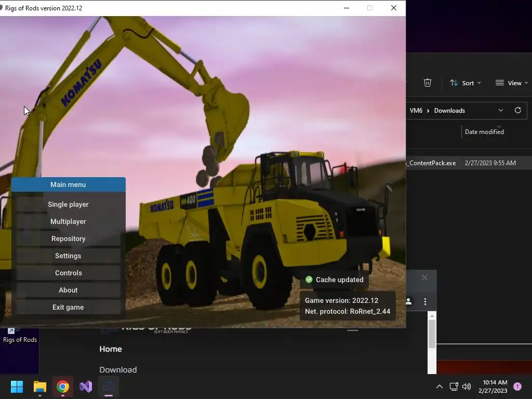
Task: Open Google Chrome from the taskbar
Action: click(63, 387)
